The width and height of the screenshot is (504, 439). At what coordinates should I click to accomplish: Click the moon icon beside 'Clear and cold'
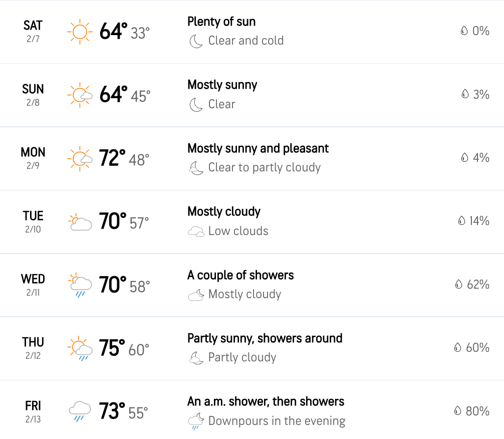tap(196, 41)
